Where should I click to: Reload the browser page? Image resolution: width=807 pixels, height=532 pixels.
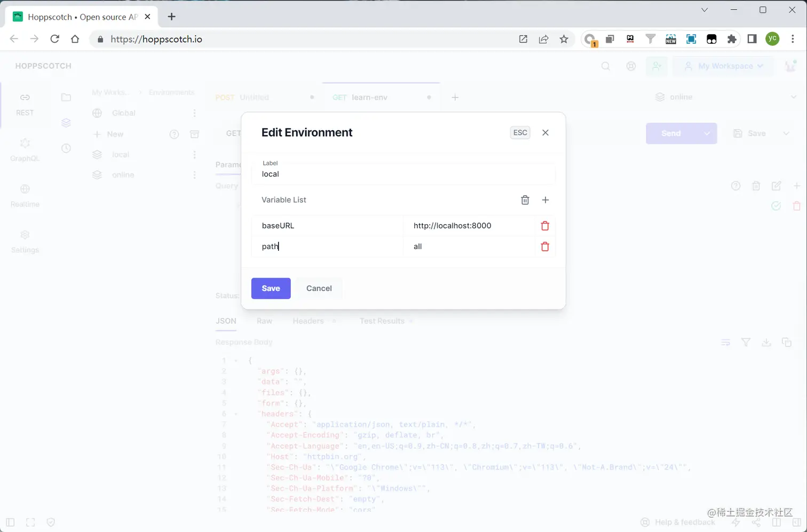54,39
